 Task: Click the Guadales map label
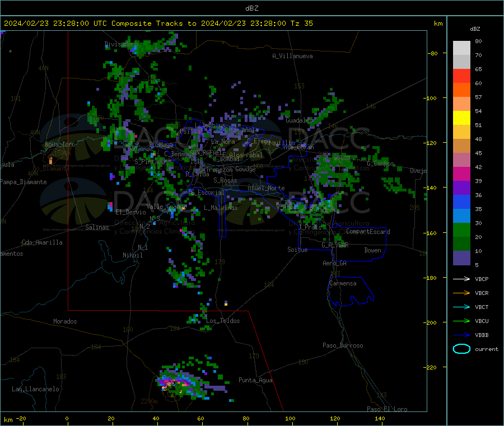[299, 120]
